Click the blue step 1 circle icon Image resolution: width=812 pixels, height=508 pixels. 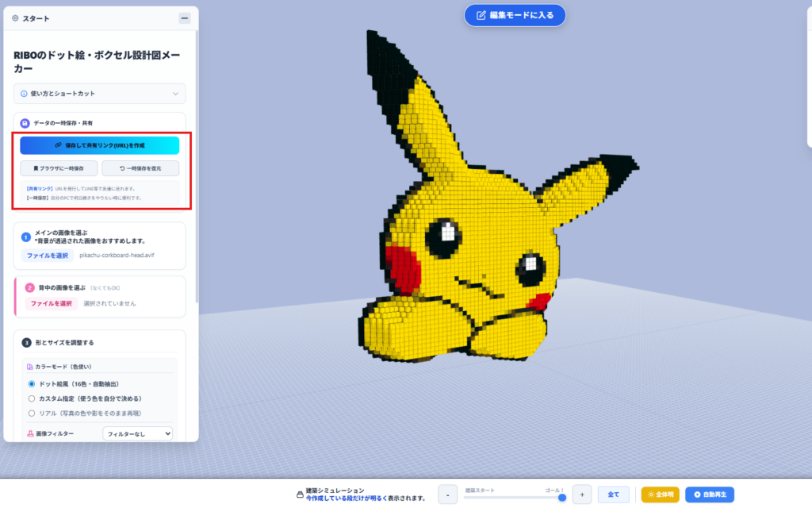click(x=26, y=237)
